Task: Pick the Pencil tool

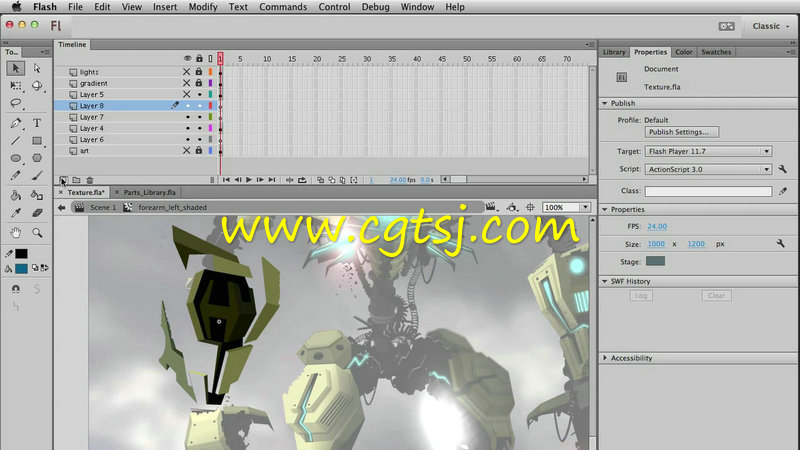Action: tap(16, 176)
